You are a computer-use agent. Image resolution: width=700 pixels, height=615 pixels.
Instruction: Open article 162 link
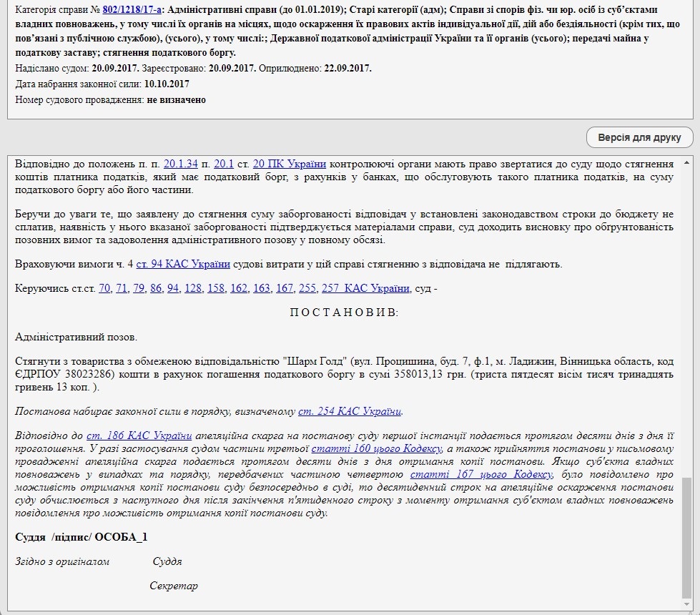click(239, 288)
